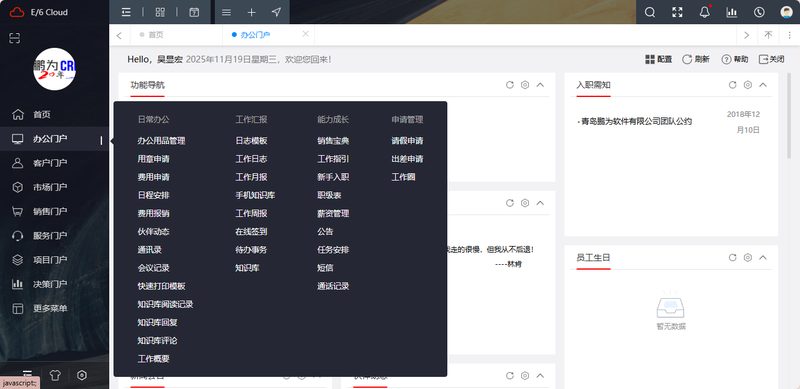Collapse the 员工生日 panel
The width and height of the screenshot is (800, 389).
click(x=763, y=257)
